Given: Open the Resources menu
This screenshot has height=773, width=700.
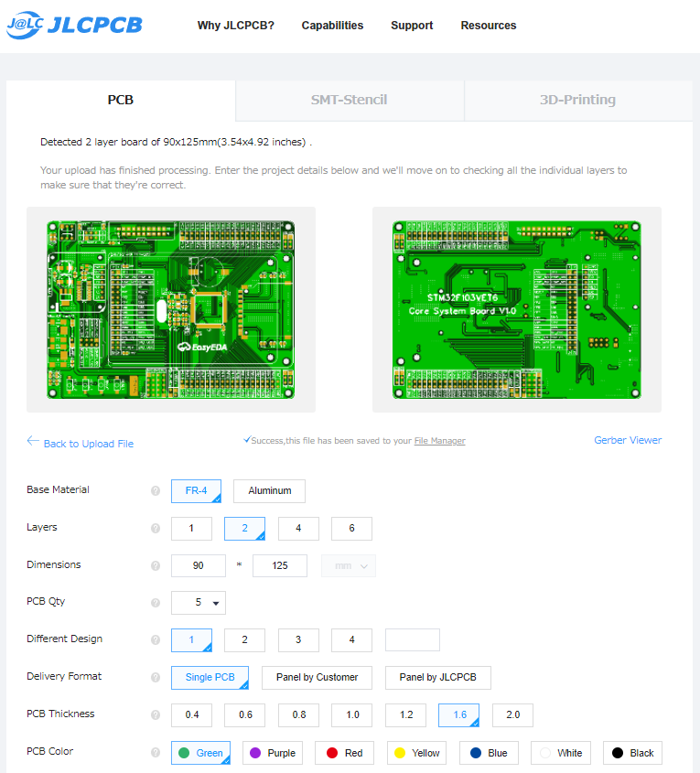Looking at the screenshot, I should pos(489,25).
